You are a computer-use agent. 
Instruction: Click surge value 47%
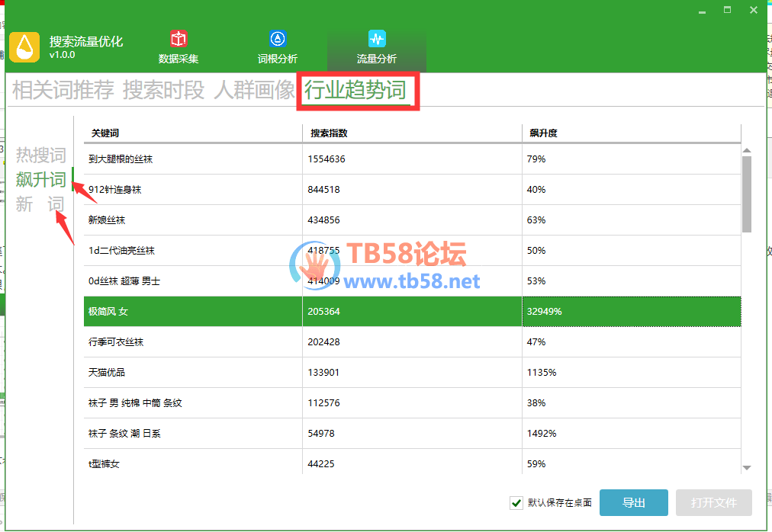point(536,342)
